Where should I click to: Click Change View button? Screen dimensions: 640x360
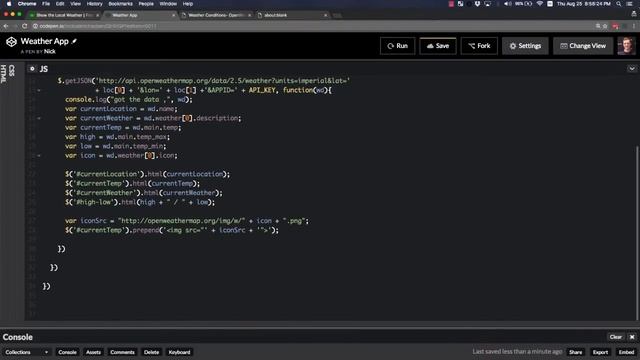[583, 46]
